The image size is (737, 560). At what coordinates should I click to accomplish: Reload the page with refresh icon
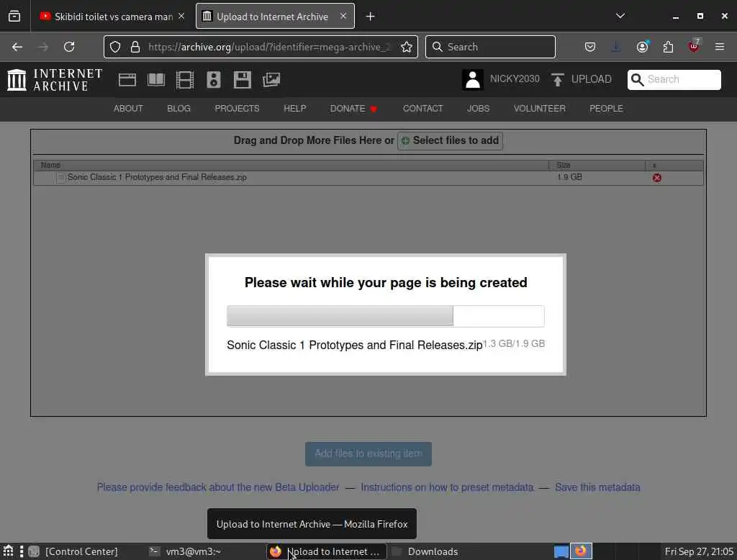pos(69,47)
